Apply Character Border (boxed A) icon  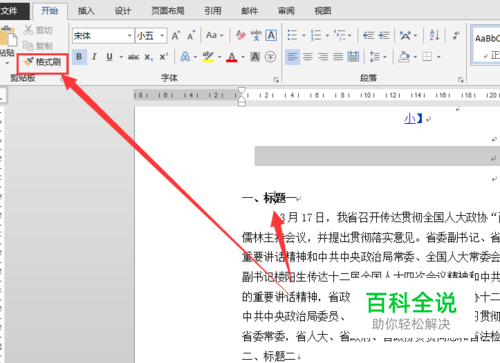tap(271, 35)
